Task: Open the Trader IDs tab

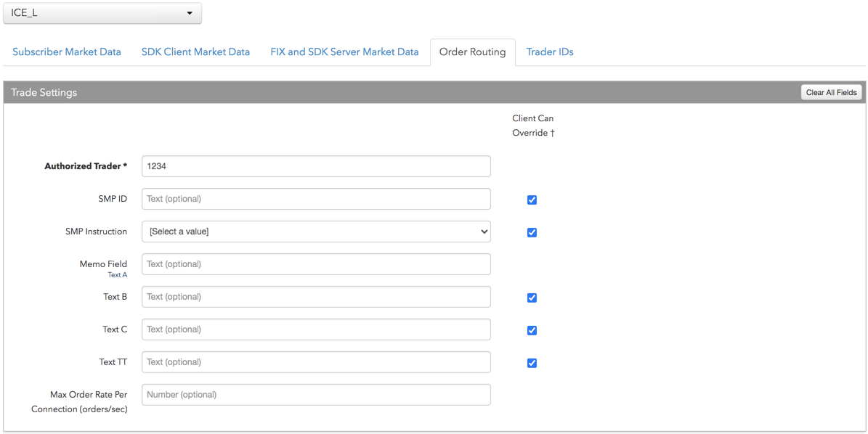Action: [550, 52]
